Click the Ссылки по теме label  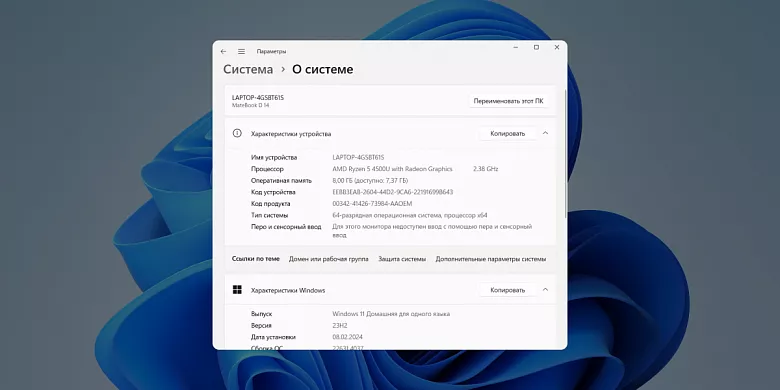click(x=256, y=259)
